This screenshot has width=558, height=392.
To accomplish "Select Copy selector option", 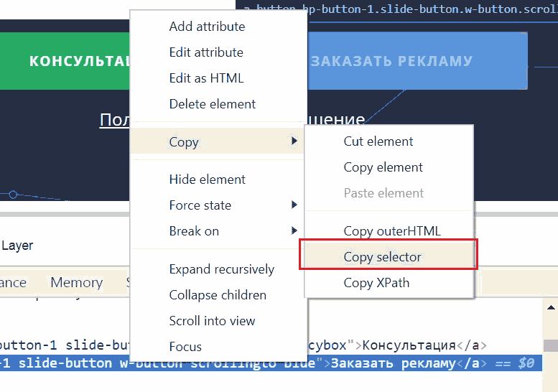I will point(389,257).
